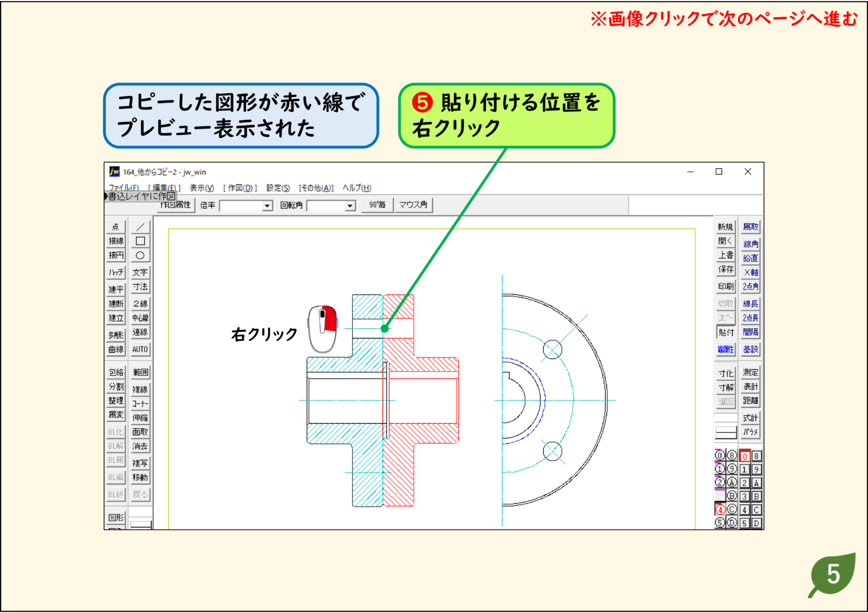This screenshot has width=868, height=613.
Task: Click the line style preview swatch
Action: [725, 432]
